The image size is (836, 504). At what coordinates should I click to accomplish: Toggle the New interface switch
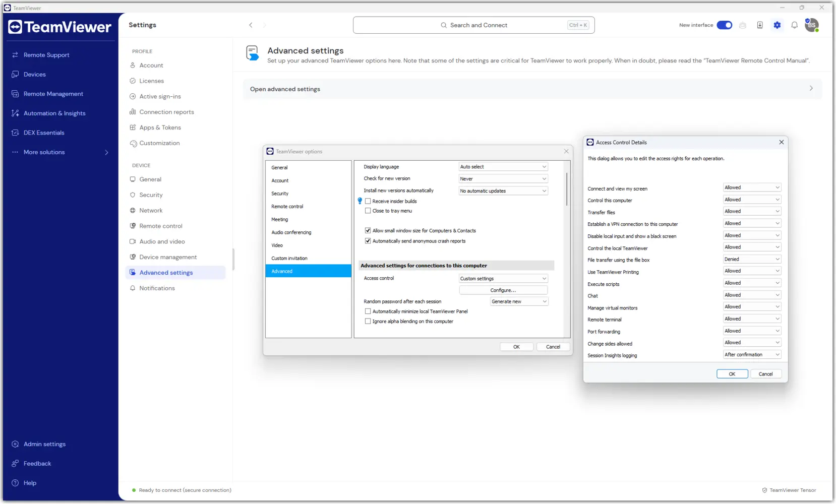pyautogui.click(x=725, y=25)
